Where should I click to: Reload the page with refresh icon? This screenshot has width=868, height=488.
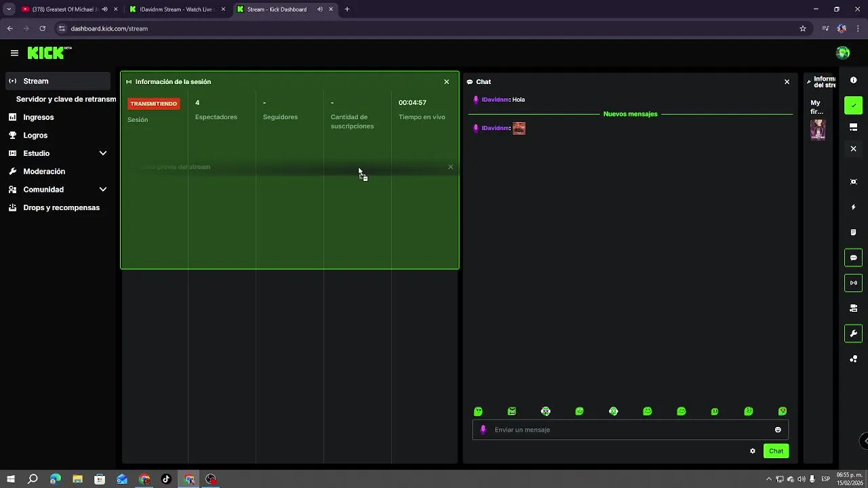point(43,28)
